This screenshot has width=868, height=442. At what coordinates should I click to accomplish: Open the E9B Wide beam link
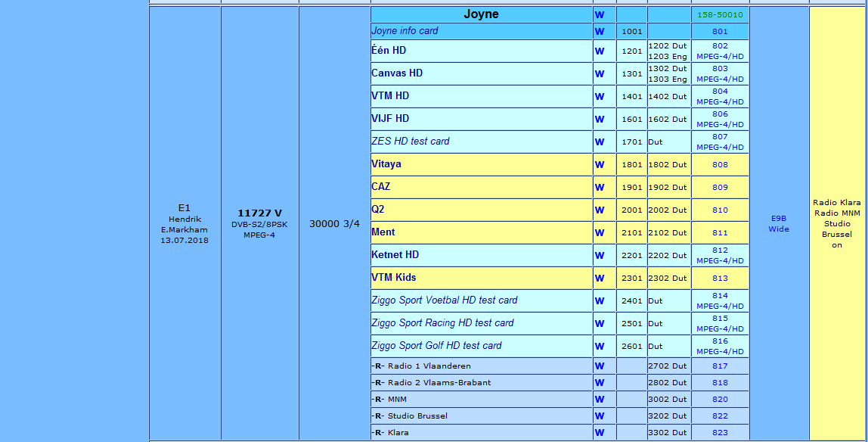[x=778, y=224]
